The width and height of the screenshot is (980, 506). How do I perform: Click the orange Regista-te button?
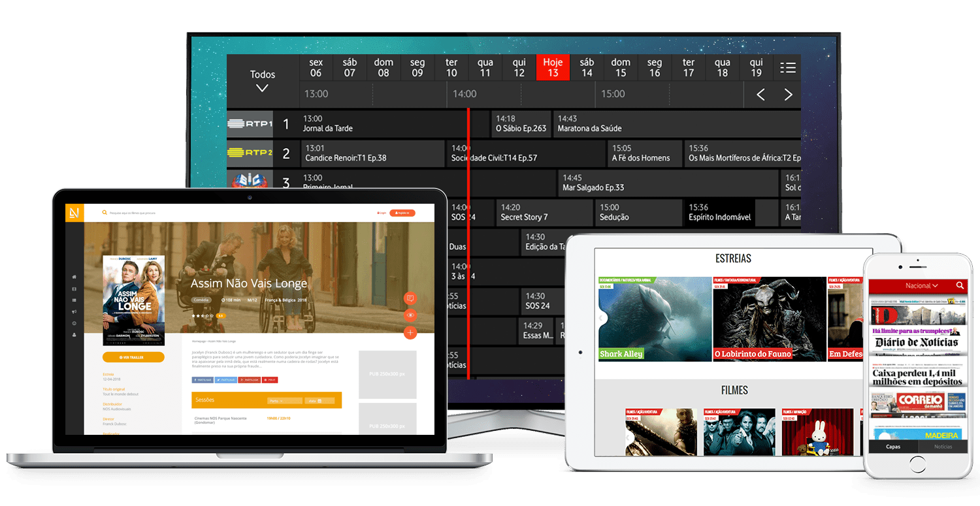click(402, 213)
